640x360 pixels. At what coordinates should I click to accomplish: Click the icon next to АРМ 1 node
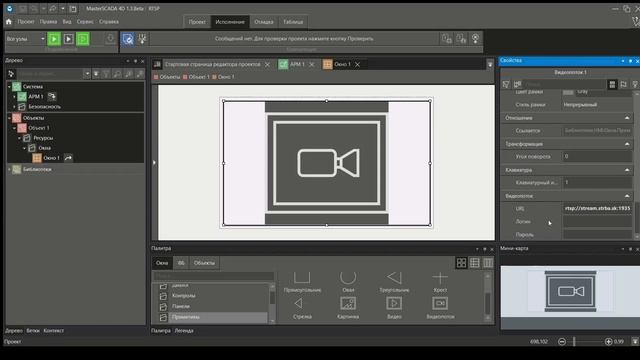click(x=52, y=97)
